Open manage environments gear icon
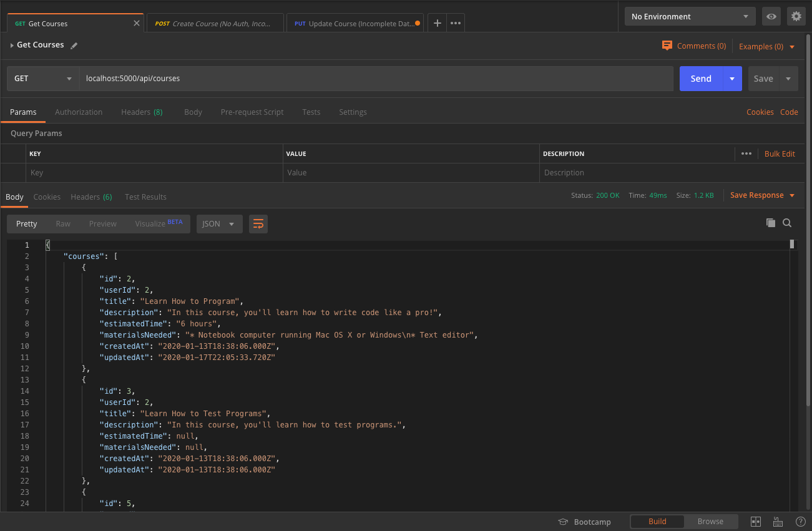812x531 pixels. (x=796, y=16)
